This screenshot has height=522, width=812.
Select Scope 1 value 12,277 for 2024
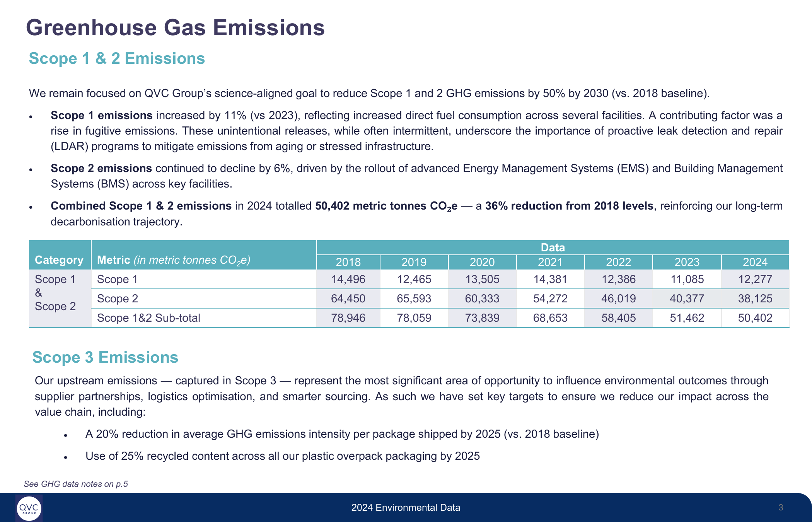coord(755,279)
